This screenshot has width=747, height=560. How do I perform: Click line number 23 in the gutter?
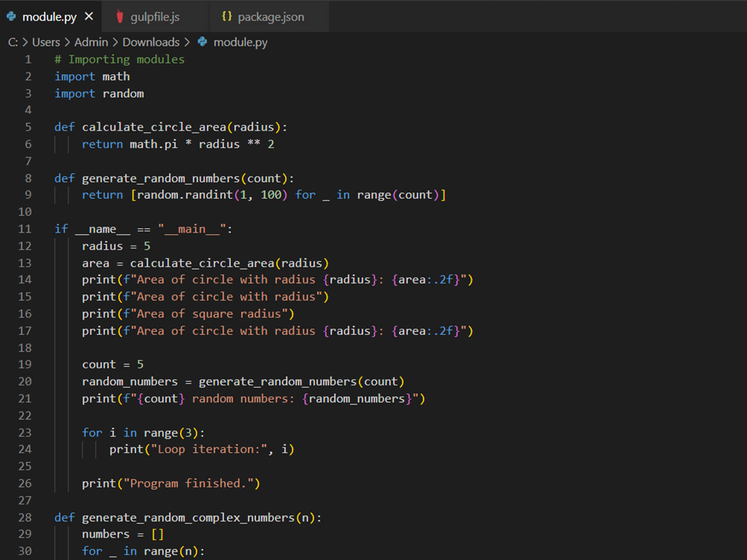coord(25,433)
